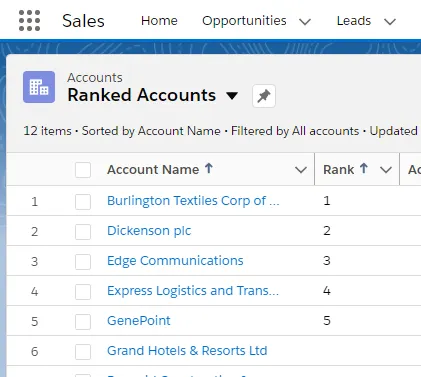Select rank value 1 for Burlington
The height and width of the screenshot is (377, 421).
(327, 201)
